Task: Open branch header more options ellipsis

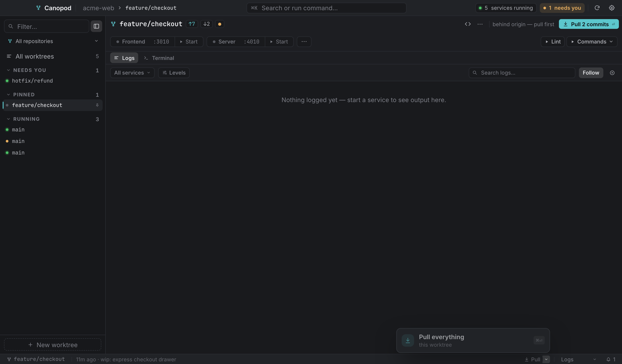Action: (480, 24)
